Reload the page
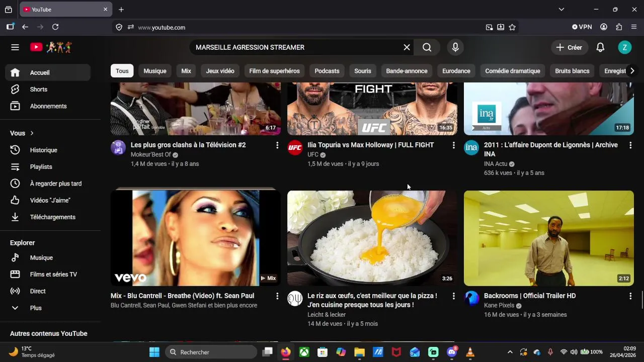Image resolution: width=644 pixels, height=362 pixels. coord(55,27)
